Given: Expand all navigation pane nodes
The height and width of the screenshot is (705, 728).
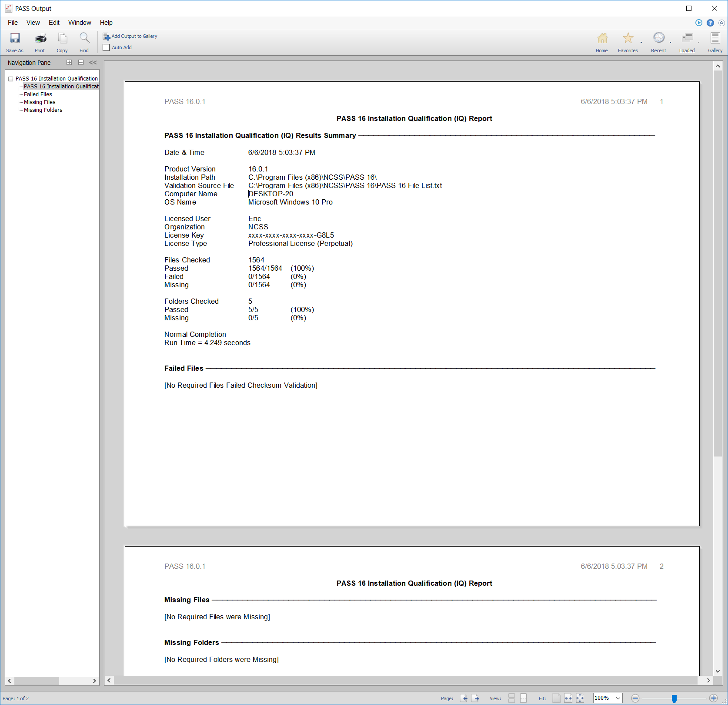Looking at the screenshot, I should (69, 62).
